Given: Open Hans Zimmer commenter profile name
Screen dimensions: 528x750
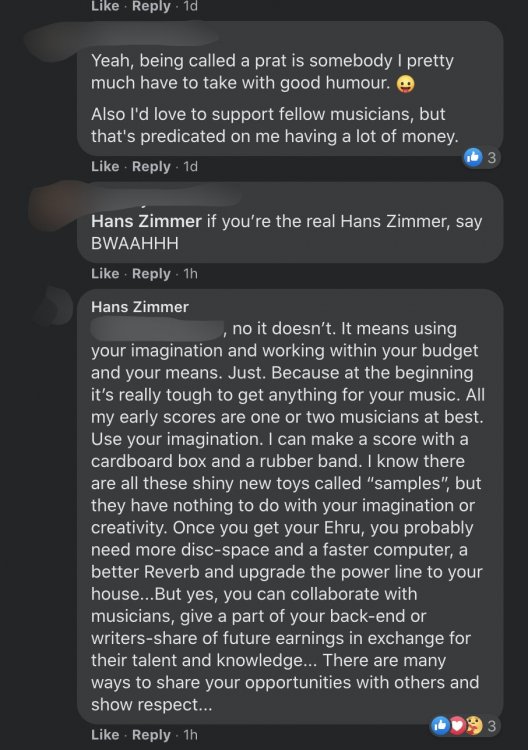Looking at the screenshot, I should [x=140, y=307].
